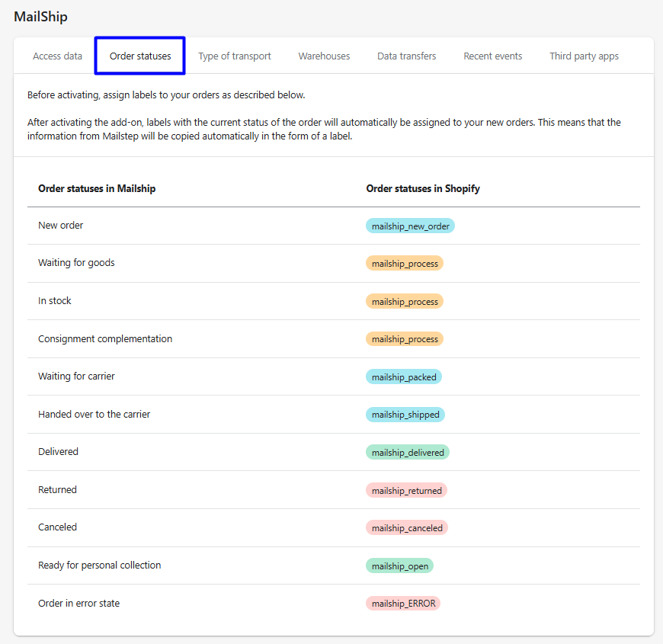Image resolution: width=663 pixels, height=644 pixels.
Task: Select the mailship_returned label
Action: [x=406, y=490]
